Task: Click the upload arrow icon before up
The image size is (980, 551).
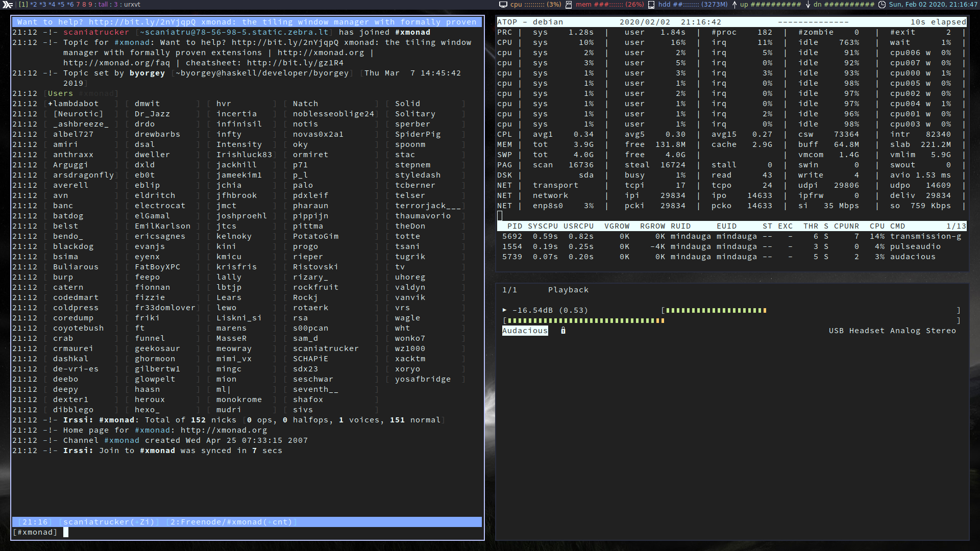Action: point(734,5)
